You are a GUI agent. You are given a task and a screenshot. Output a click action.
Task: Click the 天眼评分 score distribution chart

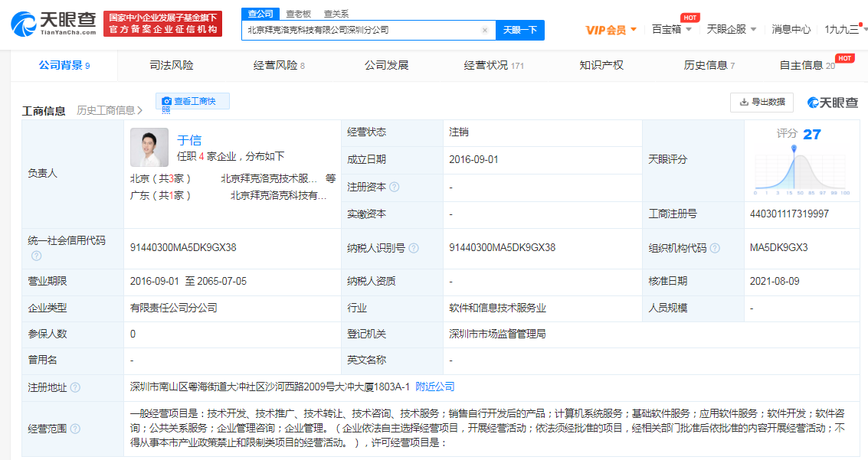(801, 168)
